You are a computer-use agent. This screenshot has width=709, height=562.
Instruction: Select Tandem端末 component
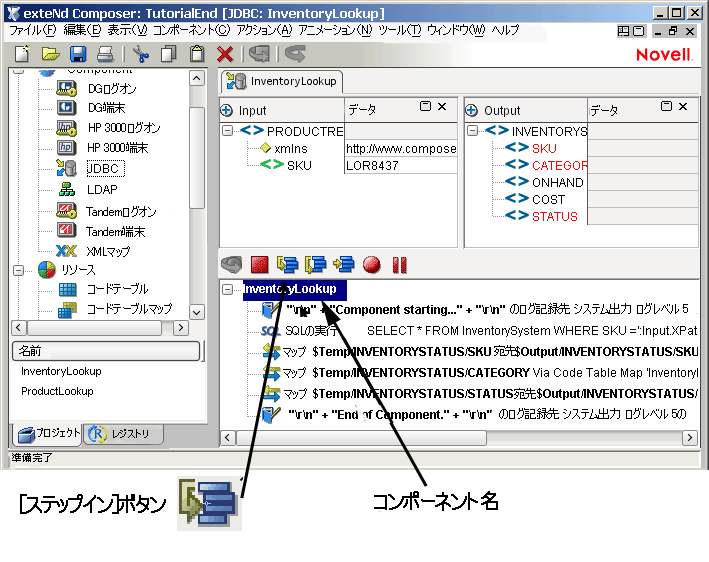[x=116, y=231]
